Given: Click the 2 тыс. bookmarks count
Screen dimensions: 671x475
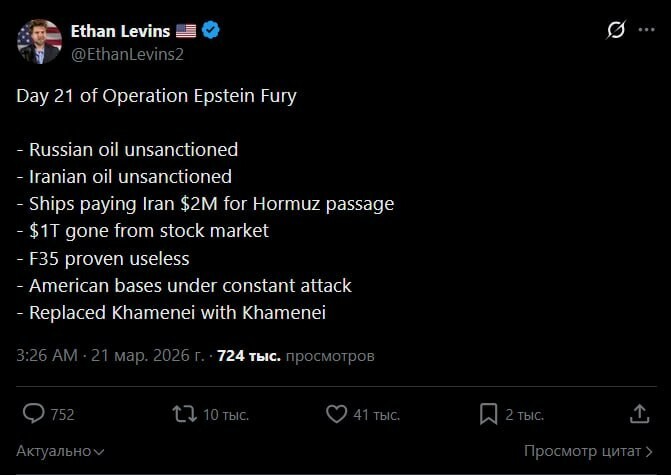Looking at the screenshot, I should [x=524, y=414].
